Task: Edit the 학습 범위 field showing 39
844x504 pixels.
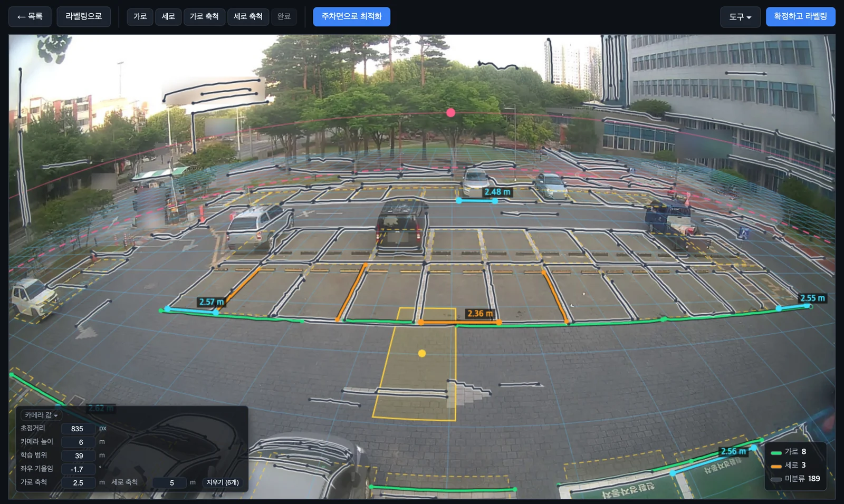Action: click(x=78, y=455)
